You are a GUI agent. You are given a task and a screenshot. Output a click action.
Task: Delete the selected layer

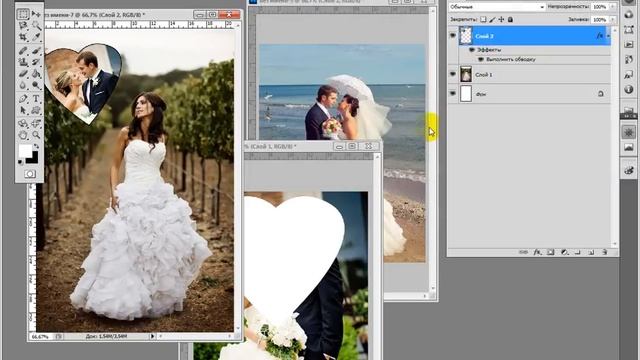[604, 252]
